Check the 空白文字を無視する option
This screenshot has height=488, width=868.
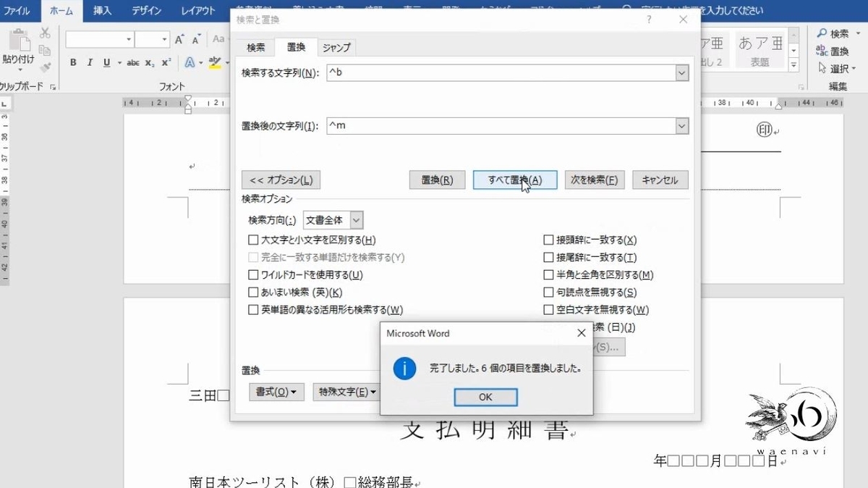click(548, 309)
